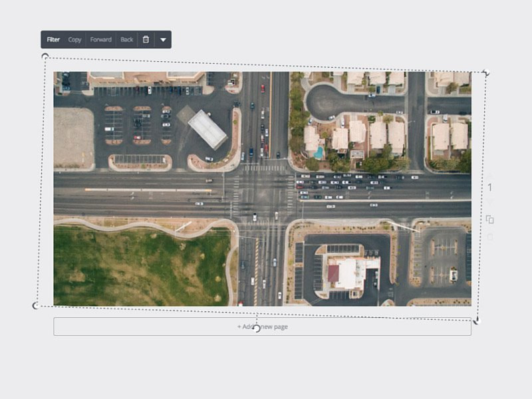The image size is (532, 399).
Task: Click the page number 1 indicator
Action: pyautogui.click(x=490, y=188)
